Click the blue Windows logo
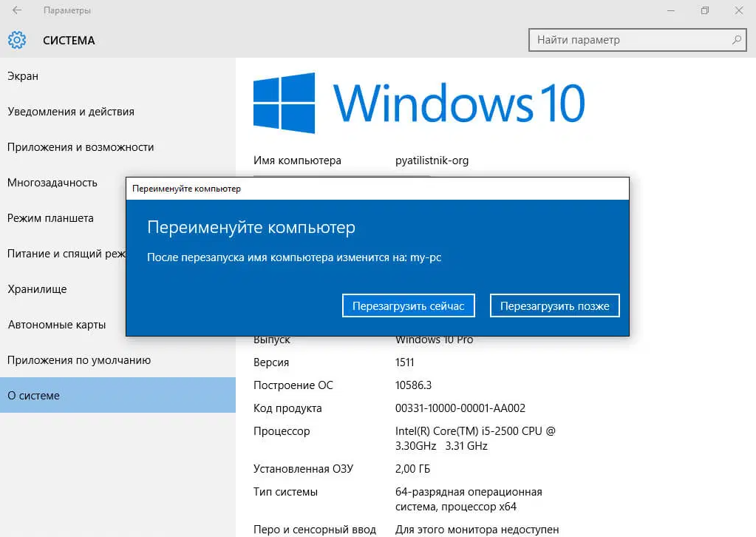Image resolution: width=756 pixels, height=537 pixels. (285, 103)
